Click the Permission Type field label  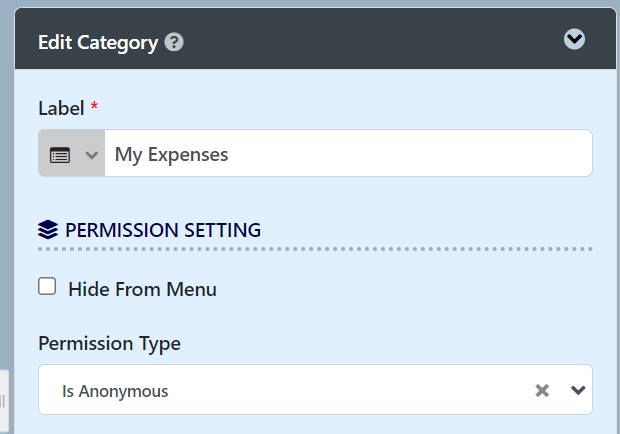pos(110,344)
